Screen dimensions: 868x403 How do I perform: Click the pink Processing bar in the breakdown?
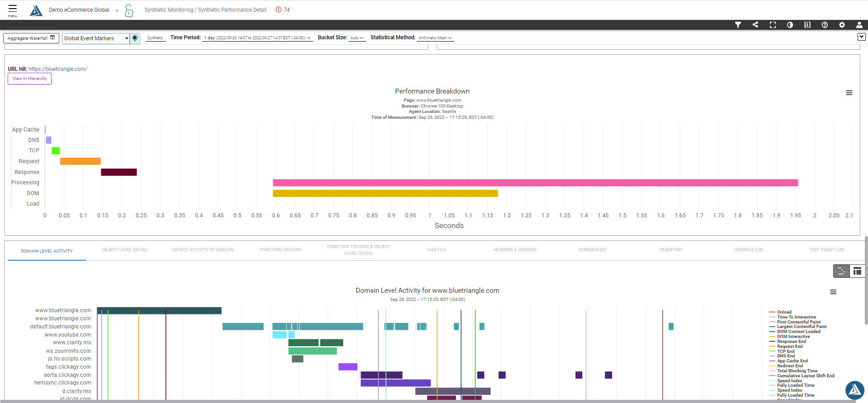(535, 183)
